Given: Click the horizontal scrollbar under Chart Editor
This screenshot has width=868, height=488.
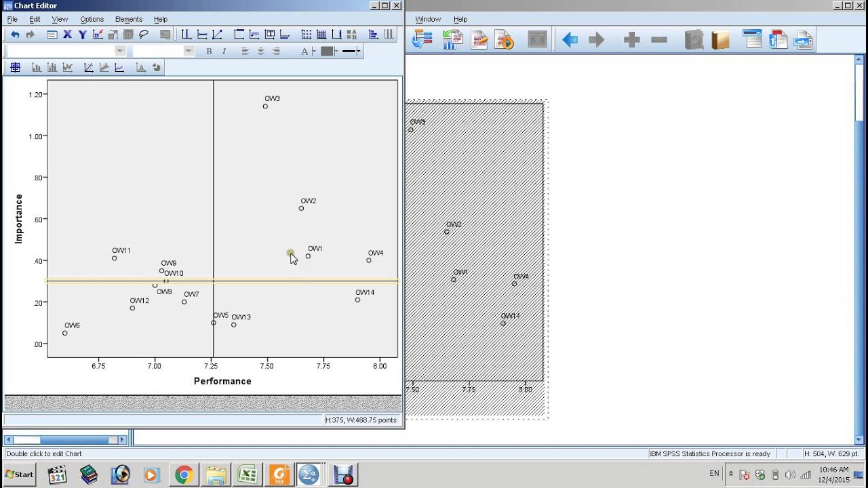Looking at the screenshot, I should [x=66, y=440].
